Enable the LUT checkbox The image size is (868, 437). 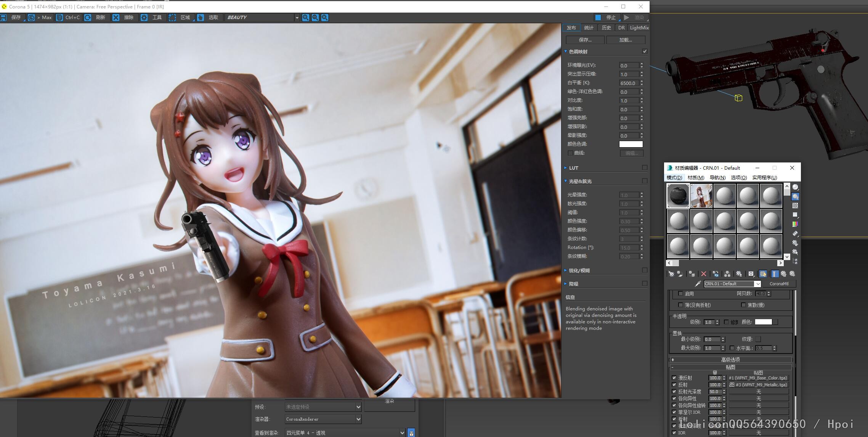click(x=645, y=168)
